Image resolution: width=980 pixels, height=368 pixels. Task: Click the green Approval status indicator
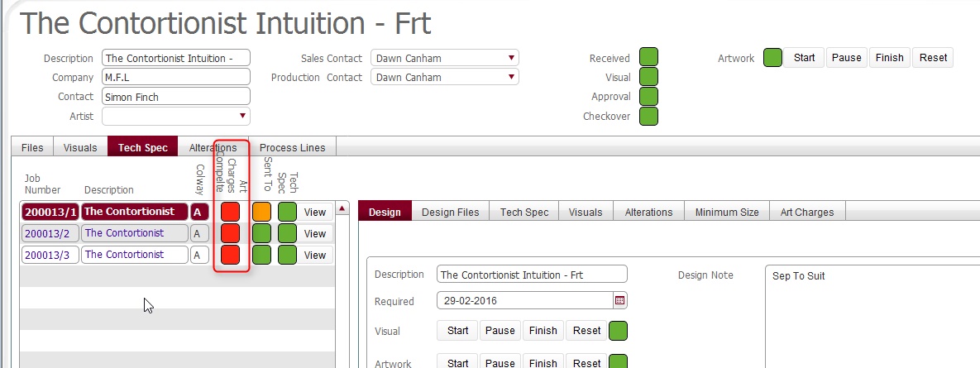648,97
